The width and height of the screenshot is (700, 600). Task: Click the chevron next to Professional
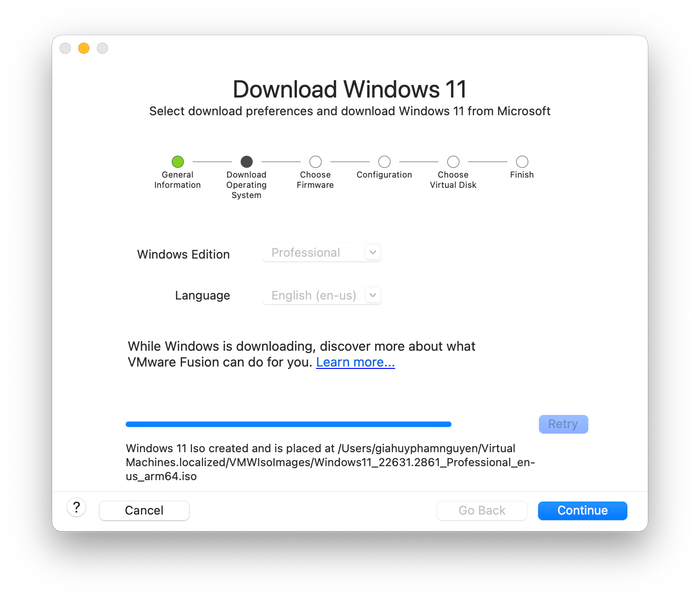tap(373, 253)
